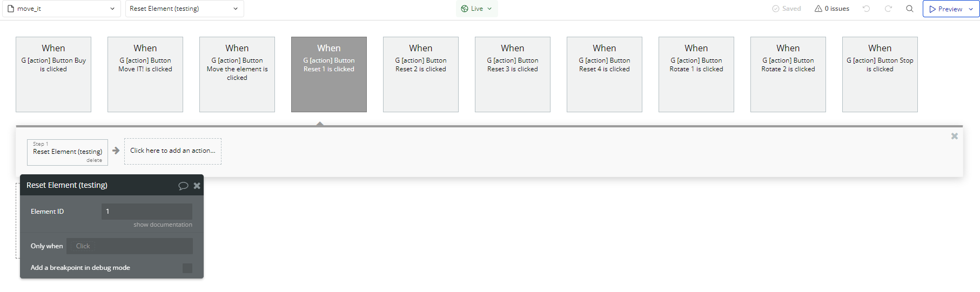Enable breakpoint in debug mode checkbox
Image resolution: width=980 pixels, height=292 pixels.
187,268
